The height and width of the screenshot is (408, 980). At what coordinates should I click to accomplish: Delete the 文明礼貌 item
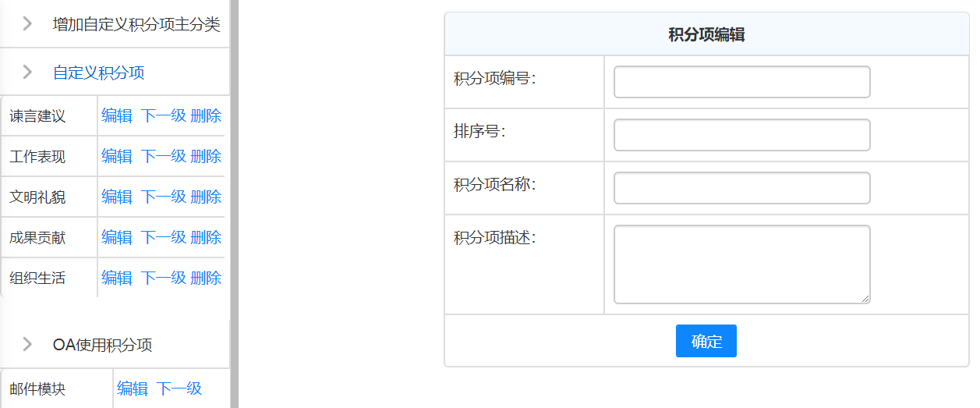[206, 197]
